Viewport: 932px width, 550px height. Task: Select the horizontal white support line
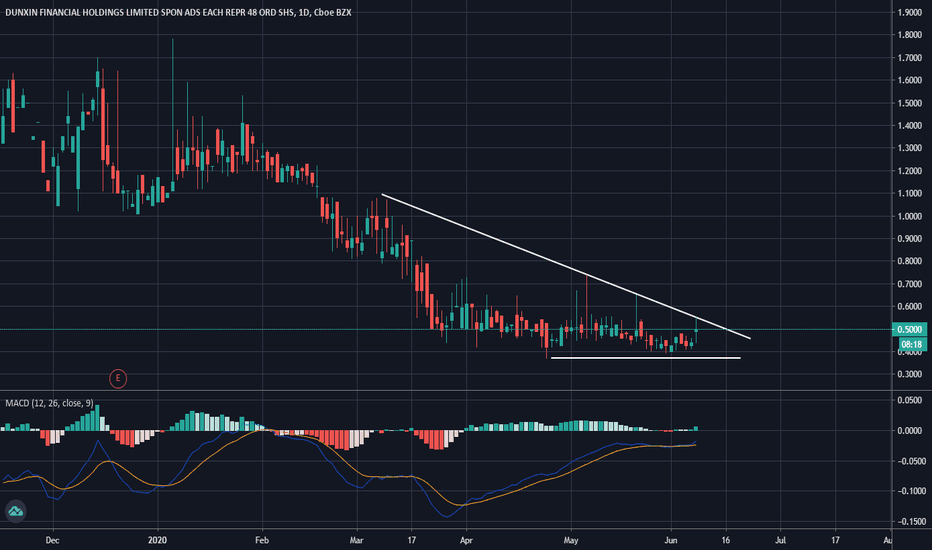pyautogui.click(x=646, y=358)
